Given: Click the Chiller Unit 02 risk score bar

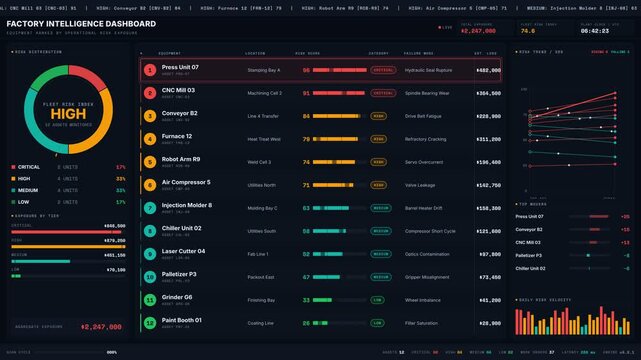Looking at the screenshot, I should click(340, 231).
